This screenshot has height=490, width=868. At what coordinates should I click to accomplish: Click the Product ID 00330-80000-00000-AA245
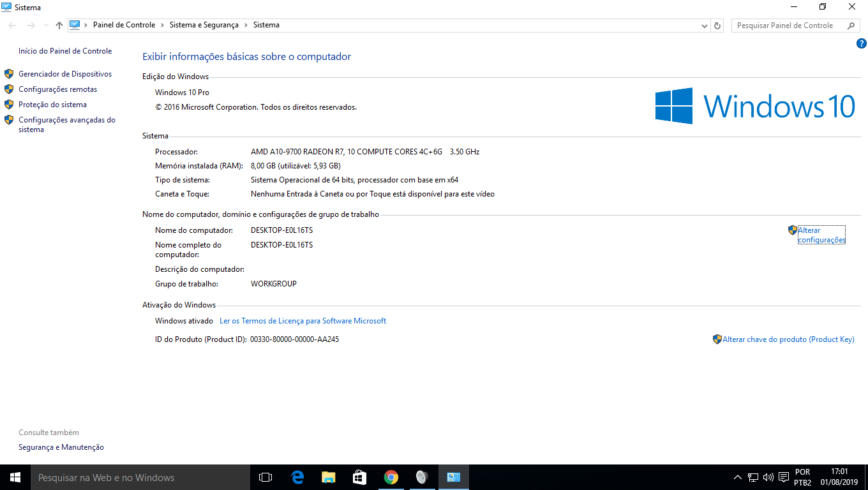coord(294,339)
